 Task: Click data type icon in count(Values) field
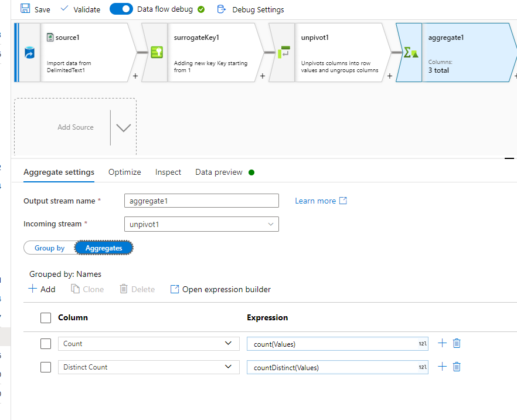coord(423,344)
